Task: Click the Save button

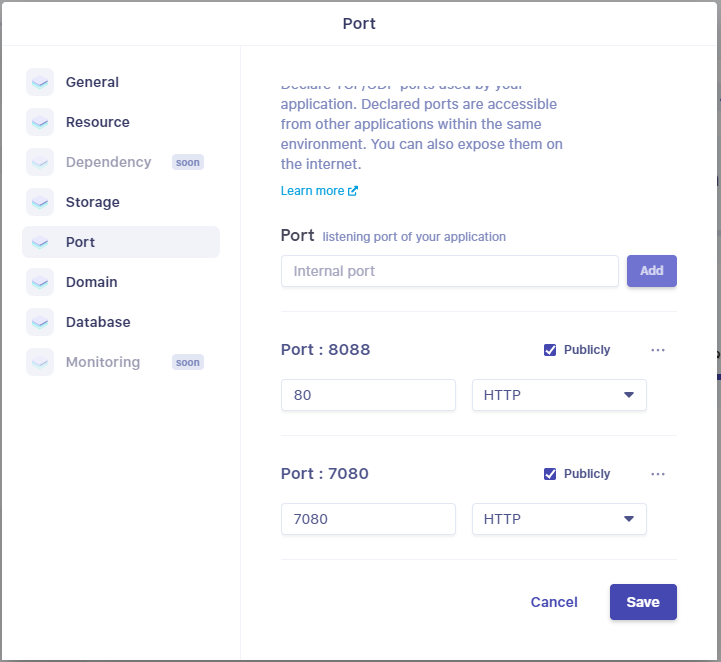Action: click(x=643, y=602)
